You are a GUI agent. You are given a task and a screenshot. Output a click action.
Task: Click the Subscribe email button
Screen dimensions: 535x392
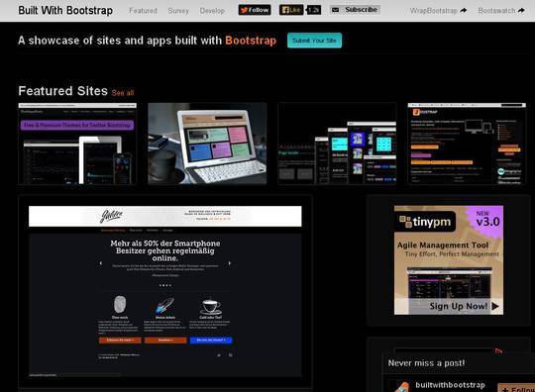pyautogui.click(x=355, y=10)
